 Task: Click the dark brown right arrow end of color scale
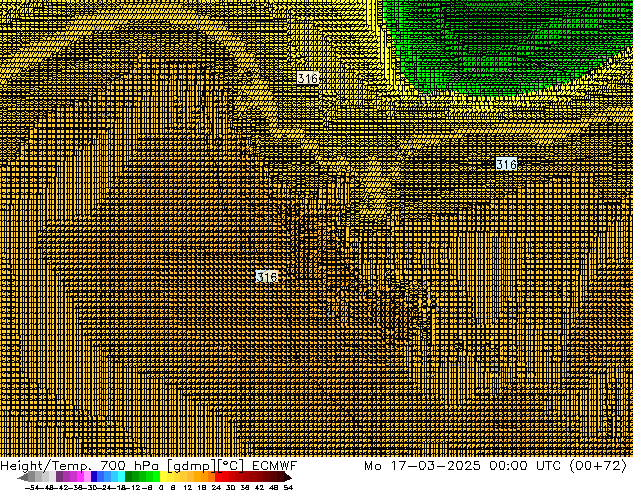tap(288, 477)
